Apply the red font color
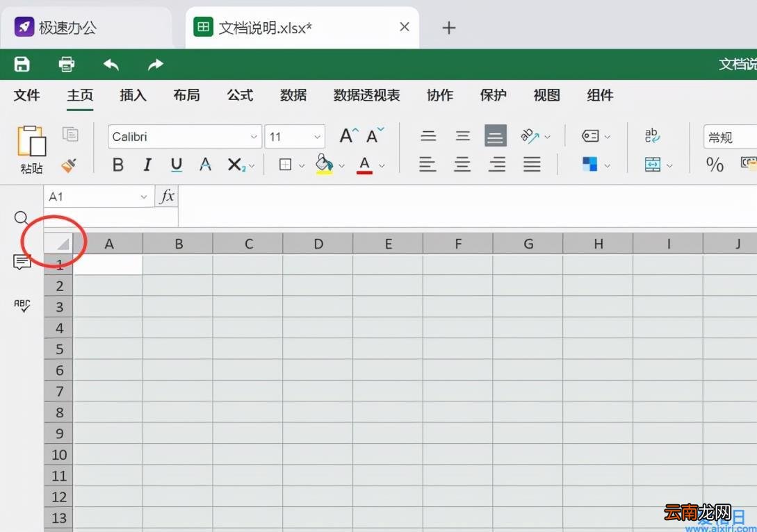757x532 pixels. click(x=364, y=165)
